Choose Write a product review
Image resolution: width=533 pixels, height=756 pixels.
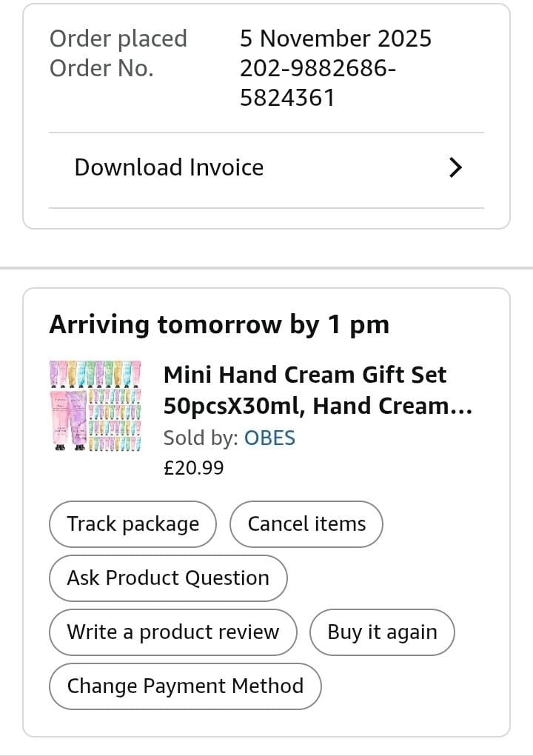point(173,632)
